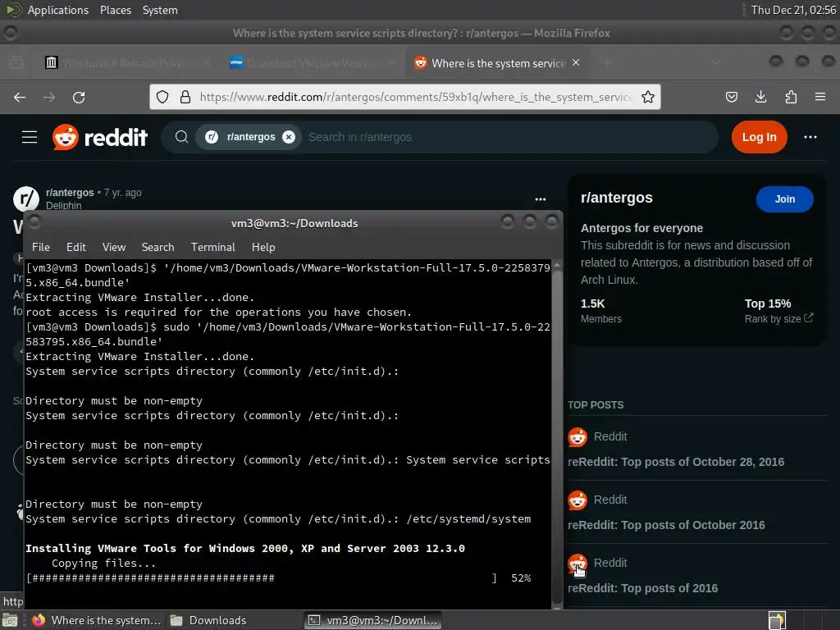This screenshot has width=840, height=630.
Task: Go forward in Firefox history
Action: pyautogui.click(x=48, y=97)
